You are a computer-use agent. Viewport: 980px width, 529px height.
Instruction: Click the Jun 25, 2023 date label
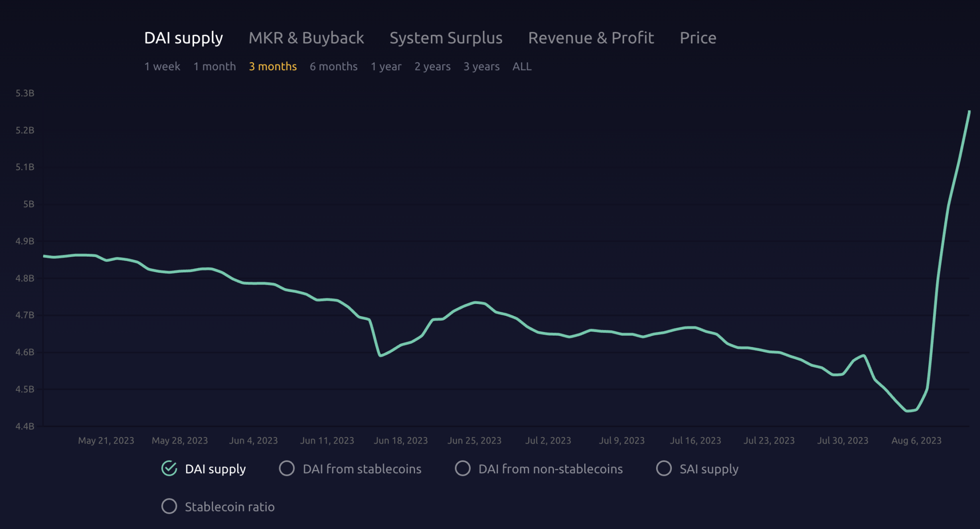click(474, 440)
